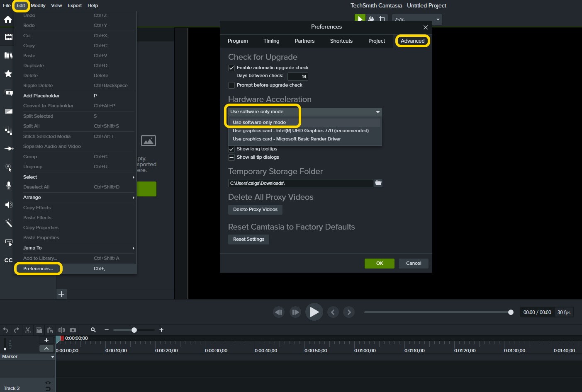
Task: Browse for temporary storage folder
Action: [x=378, y=183]
